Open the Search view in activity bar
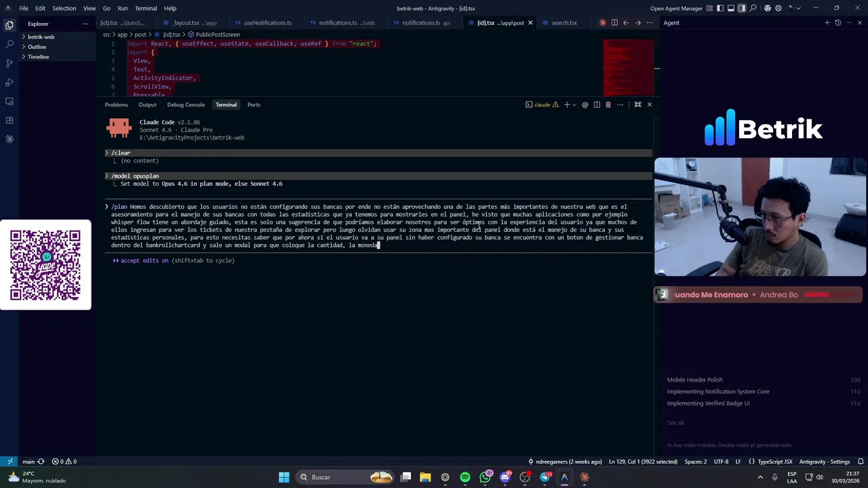Screen dimensions: 868x488 coord(9,44)
